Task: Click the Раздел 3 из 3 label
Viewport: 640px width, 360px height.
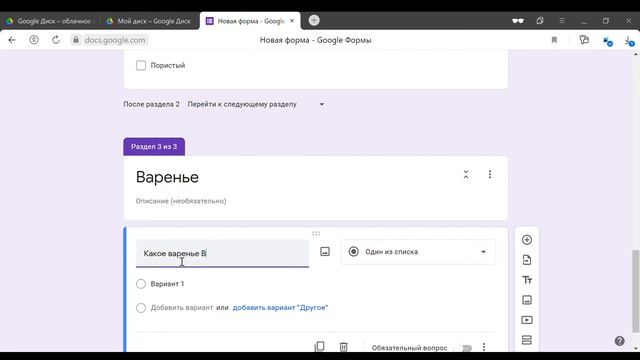Action: click(154, 147)
